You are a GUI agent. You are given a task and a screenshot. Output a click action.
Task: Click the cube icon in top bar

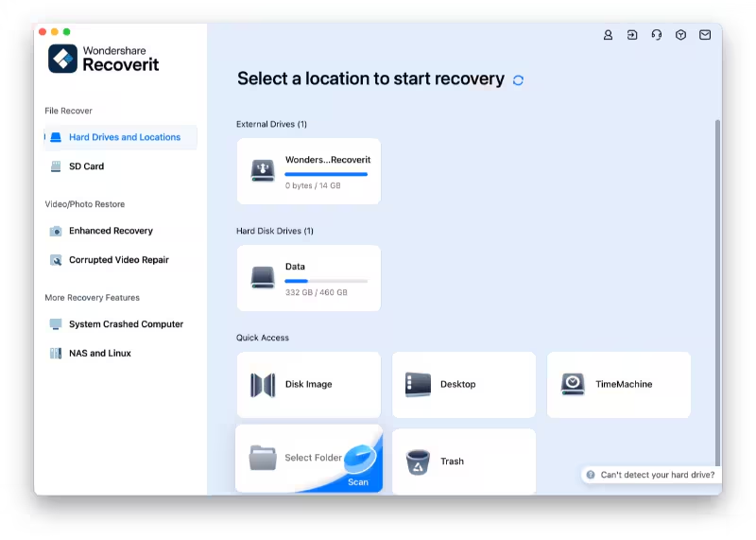coord(680,35)
